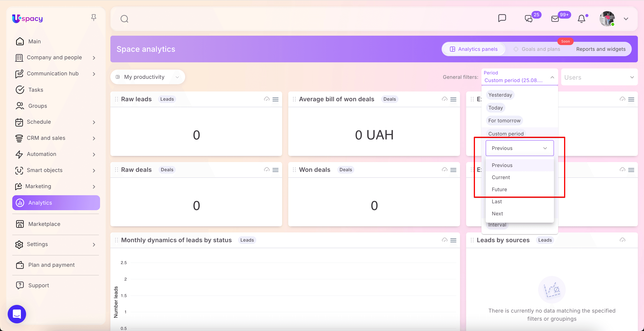The height and width of the screenshot is (331, 644).
Task: Choose the Custom period chip
Action: click(506, 134)
